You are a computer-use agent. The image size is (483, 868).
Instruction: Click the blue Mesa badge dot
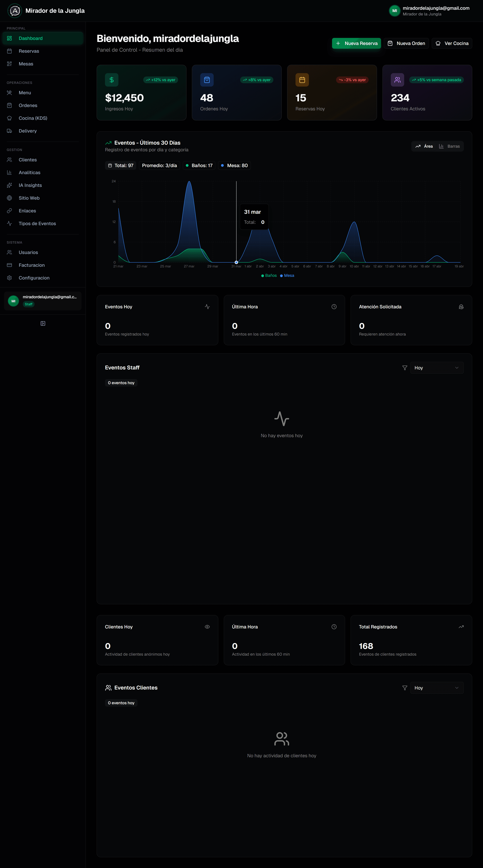pyautogui.click(x=222, y=165)
